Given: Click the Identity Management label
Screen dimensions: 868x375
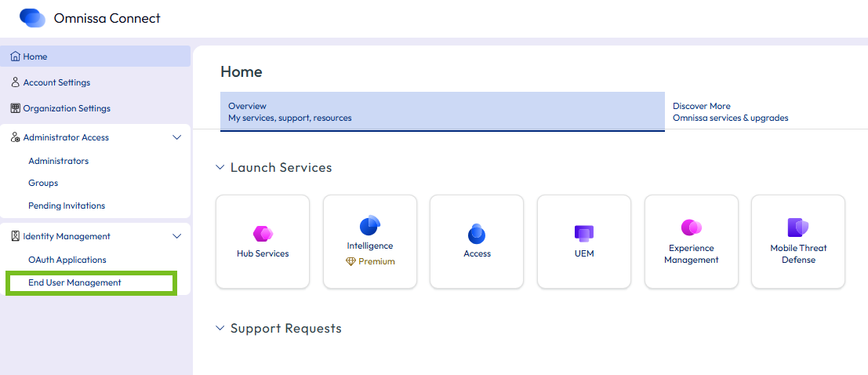Looking at the screenshot, I should click(67, 236).
